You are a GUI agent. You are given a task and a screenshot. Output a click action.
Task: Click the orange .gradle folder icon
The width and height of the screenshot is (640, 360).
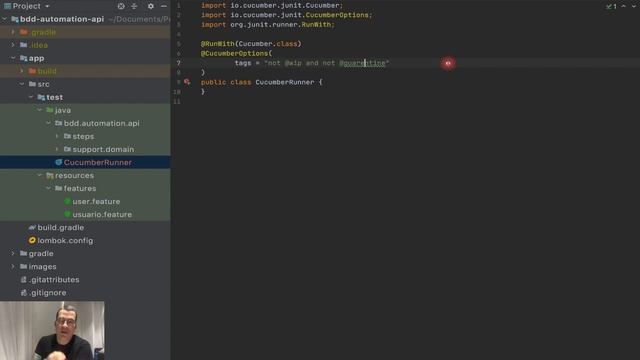(24, 32)
